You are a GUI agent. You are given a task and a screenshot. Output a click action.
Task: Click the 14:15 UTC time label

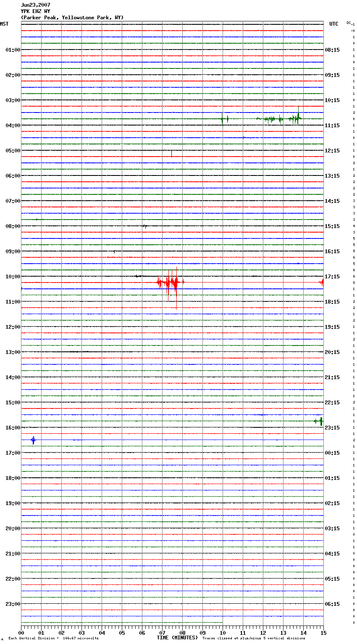[332, 201]
